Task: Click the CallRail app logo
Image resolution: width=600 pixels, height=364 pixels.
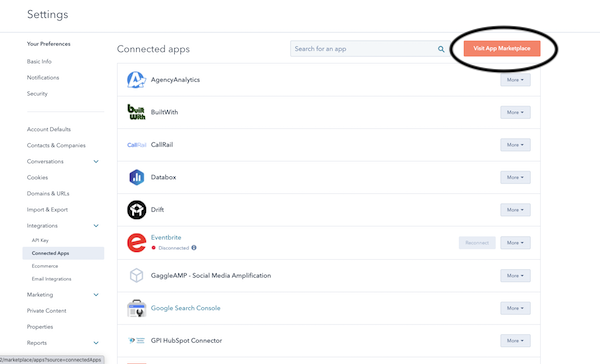Action: coord(137,145)
